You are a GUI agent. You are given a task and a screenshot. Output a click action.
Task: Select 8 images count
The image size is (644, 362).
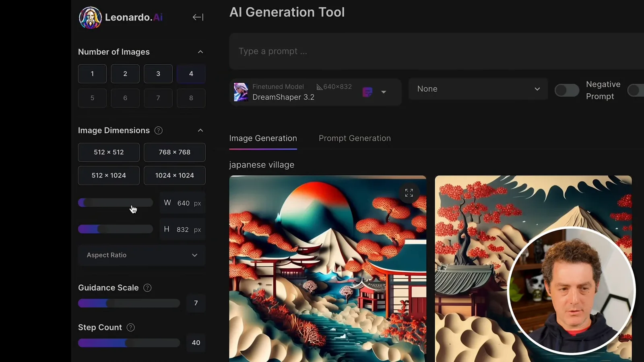pyautogui.click(x=191, y=98)
